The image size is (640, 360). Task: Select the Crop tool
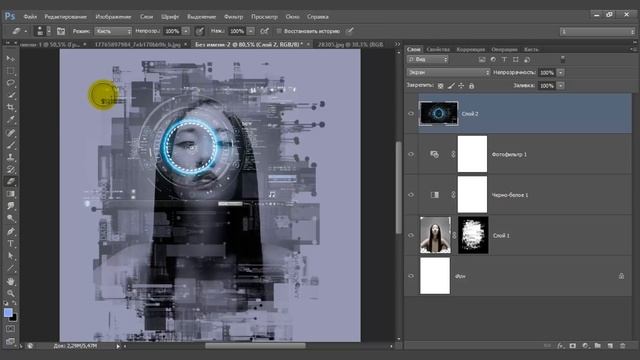pyautogui.click(x=11, y=107)
